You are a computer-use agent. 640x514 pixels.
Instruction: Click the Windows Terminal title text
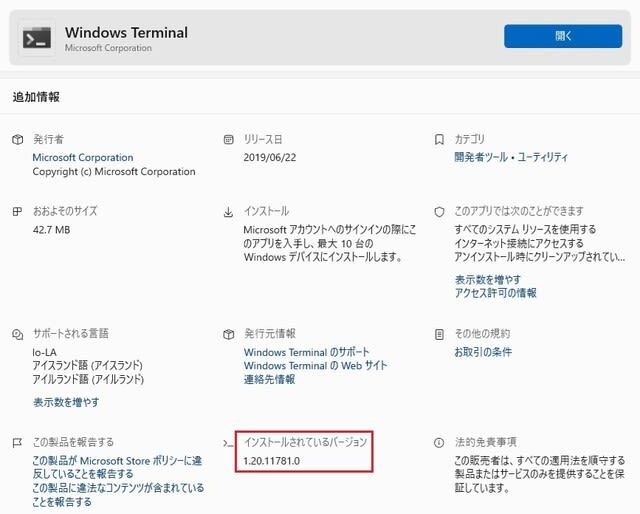click(126, 32)
